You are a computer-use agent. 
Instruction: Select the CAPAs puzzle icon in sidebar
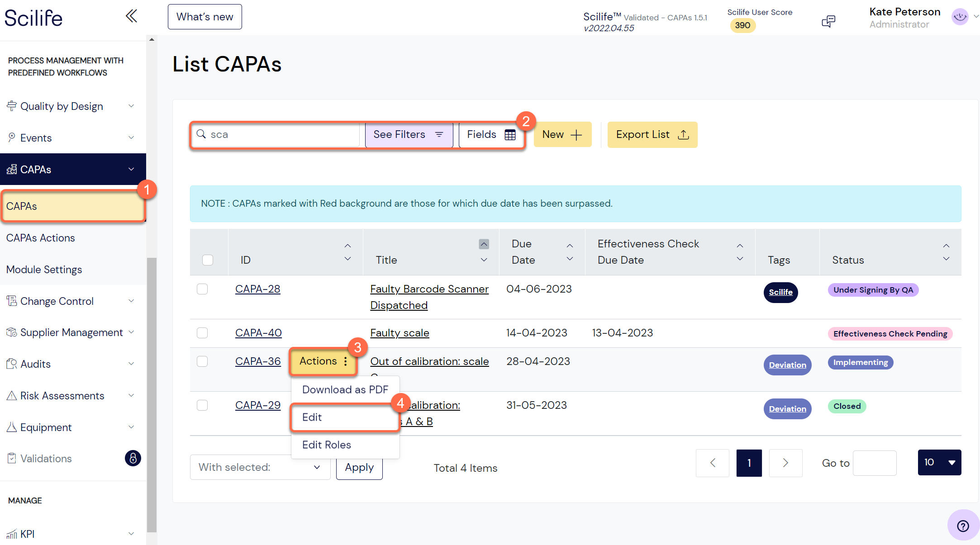click(10, 169)
